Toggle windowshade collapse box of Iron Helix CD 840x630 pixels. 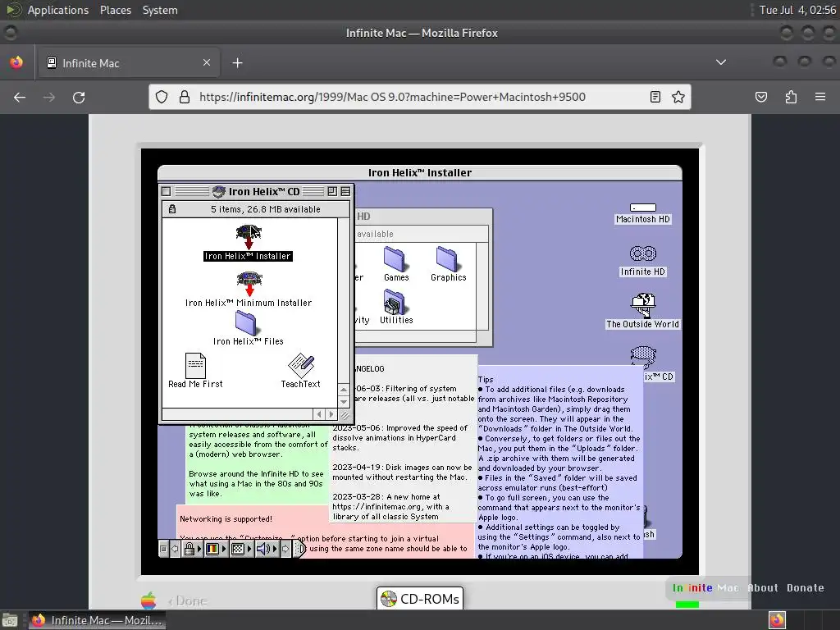tap(345, 191)
